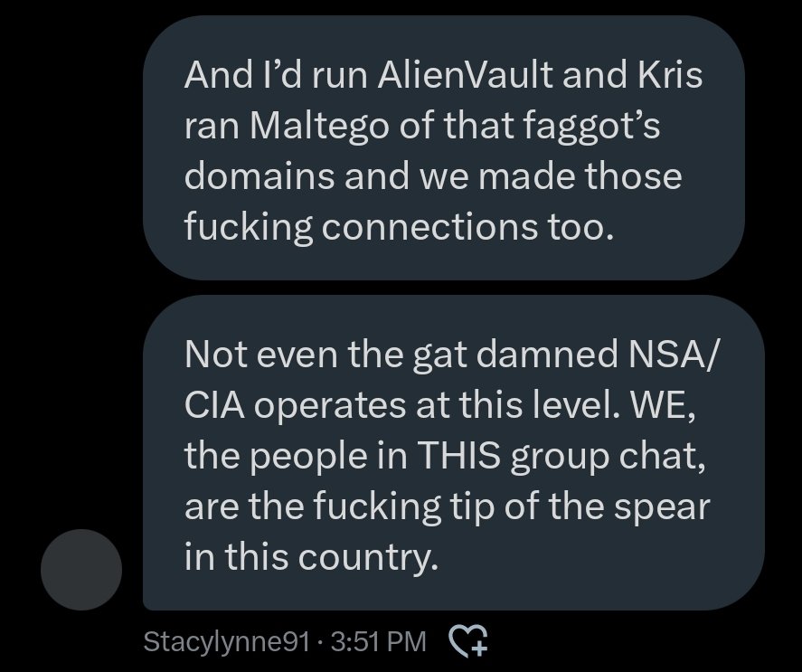The height and width of the screenshot is (672, 802).
Task: Add a reaction using the heart-plus icon
Action: [468, 641]
